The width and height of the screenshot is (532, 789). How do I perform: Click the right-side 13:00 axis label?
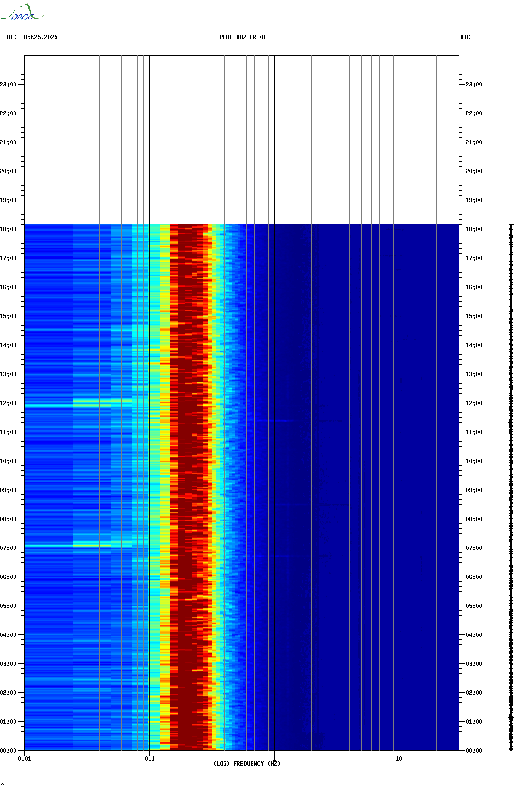474,374
